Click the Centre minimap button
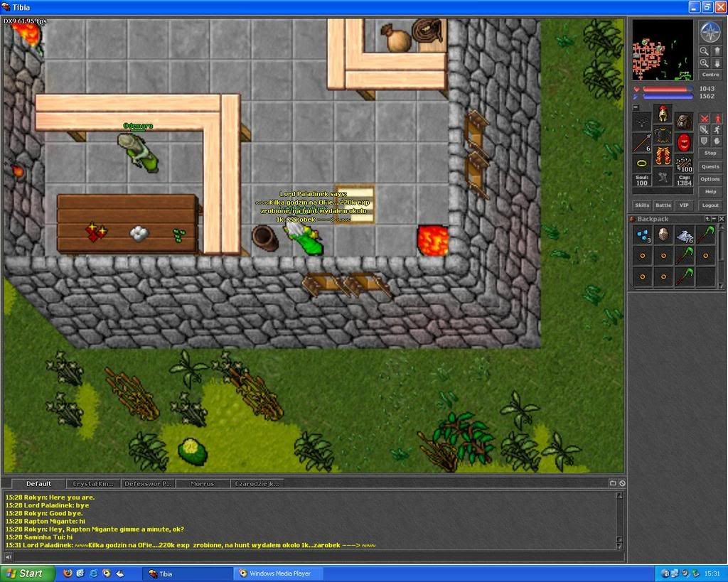The height and width of the screenshot is (582, 728). pyautogui.click(x=710, y=75)
